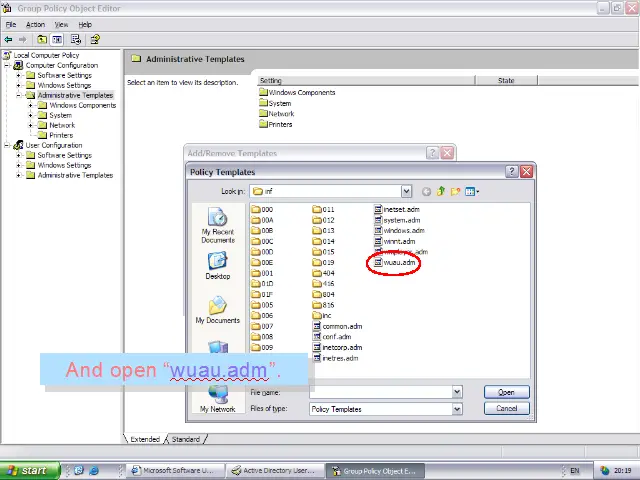Viewport: 640px width, 480px height.
Task: Select the folder named 009
Action: (262, 347)
